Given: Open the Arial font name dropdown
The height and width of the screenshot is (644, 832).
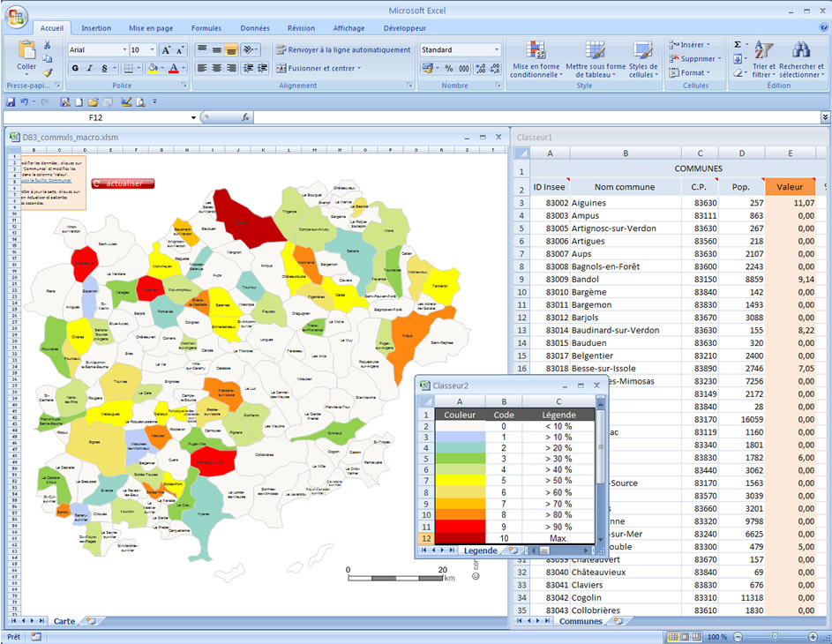Looking at the screenshot, I should [x=124, y=50].
